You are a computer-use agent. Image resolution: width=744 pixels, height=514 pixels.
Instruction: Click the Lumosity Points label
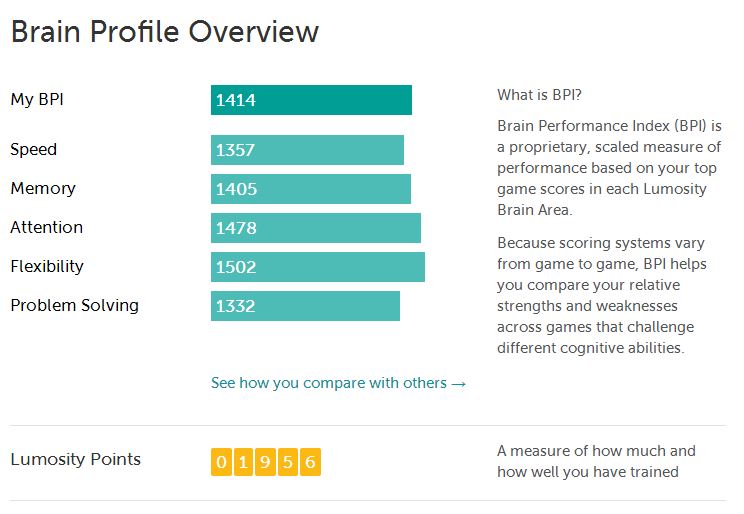point(75,459)
